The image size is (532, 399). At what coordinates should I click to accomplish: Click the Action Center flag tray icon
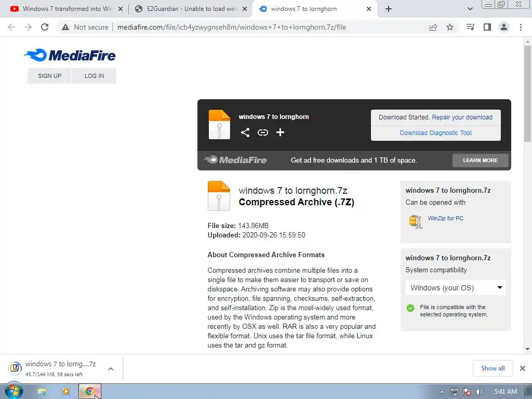[467, 392]
